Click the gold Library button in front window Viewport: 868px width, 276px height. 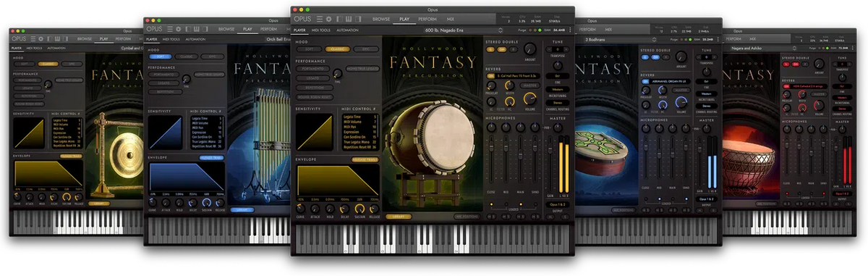(398, 217)
